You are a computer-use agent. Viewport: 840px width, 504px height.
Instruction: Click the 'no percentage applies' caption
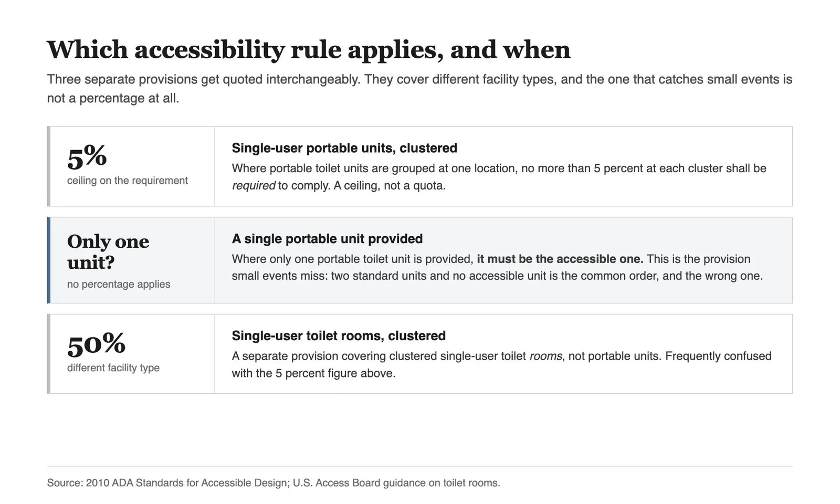pos(119,284)
